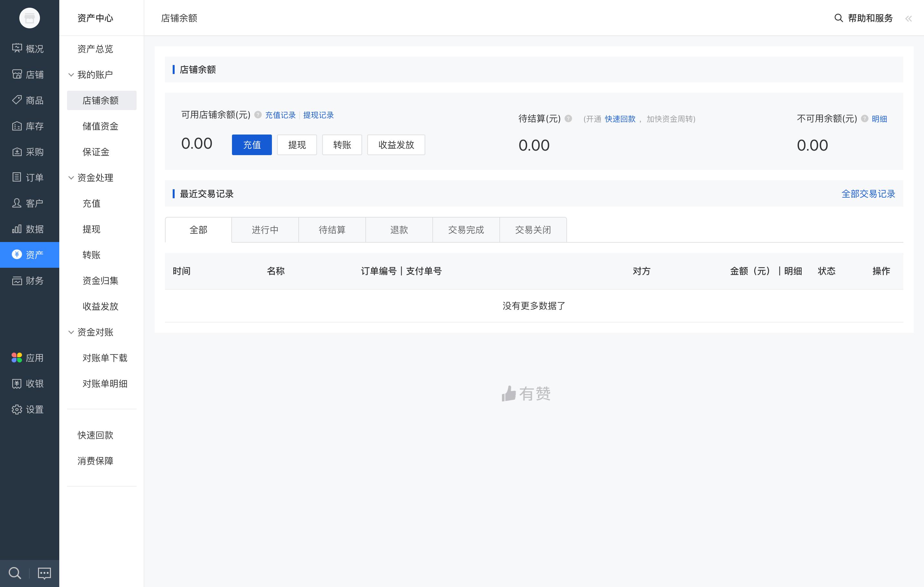Switch to the 退款 tab
This screenshot has height=587, width=924.
[399, 230]
